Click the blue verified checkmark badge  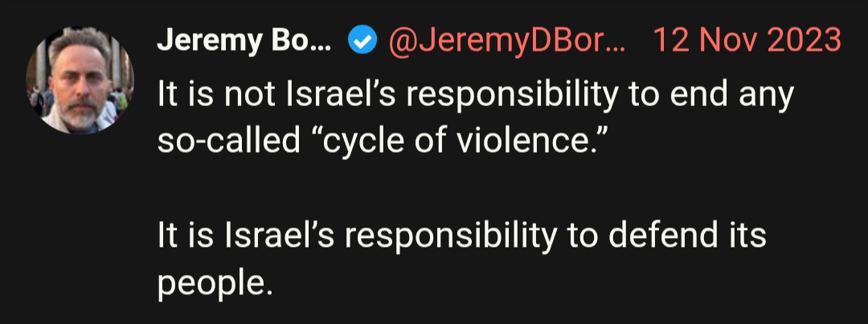[362, 41]
